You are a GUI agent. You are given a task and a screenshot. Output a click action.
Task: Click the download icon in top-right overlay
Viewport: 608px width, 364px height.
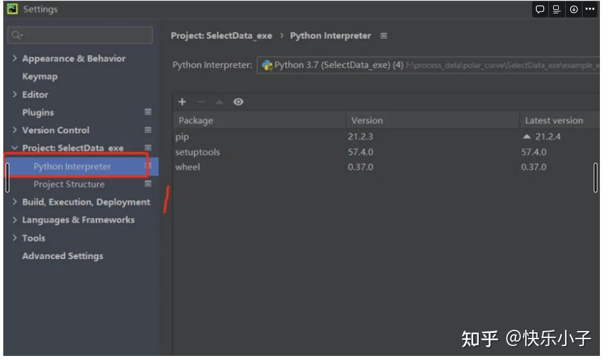click(x=574, y=9)
